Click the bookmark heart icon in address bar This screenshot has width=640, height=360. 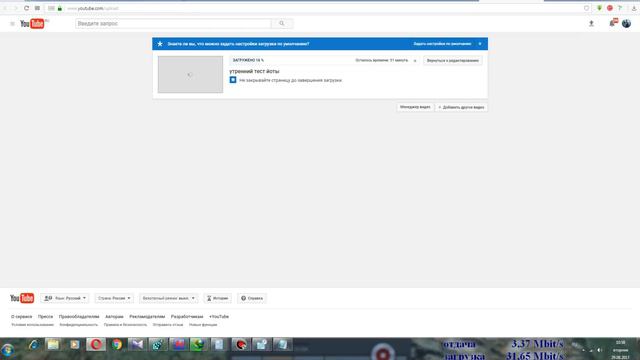click(x=587, y=8)
